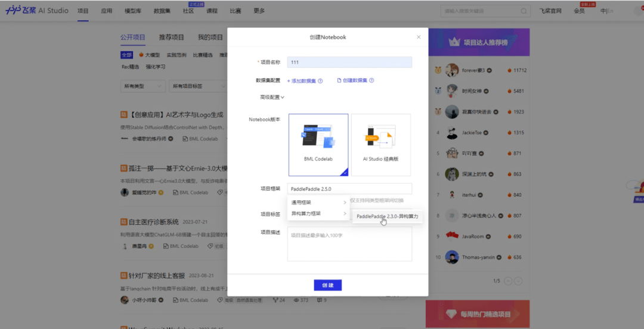The height and width of the screenshot is (329, 644).
Task: Open 课程 in top navigation
Action: click(x=212, y=11)
